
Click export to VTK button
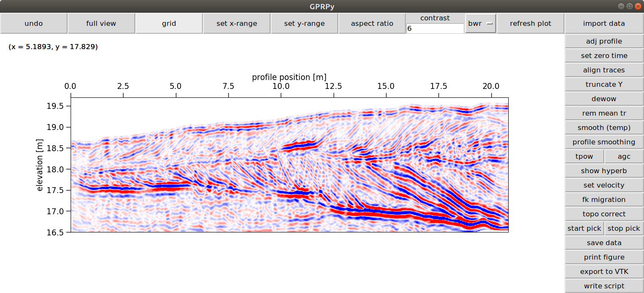pyautogui.click(x=604, y=271)
